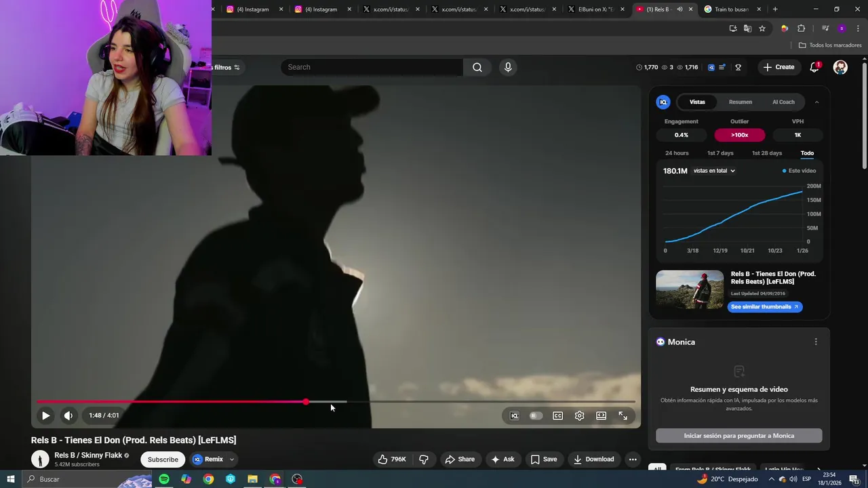Open the Chrome profile avatar
Viewport: 868px width, 488px height.
tap(842, 28)
